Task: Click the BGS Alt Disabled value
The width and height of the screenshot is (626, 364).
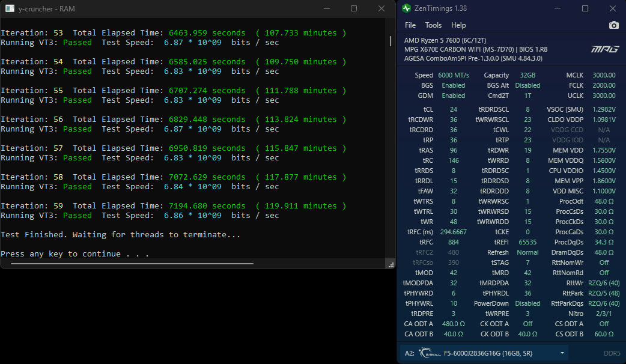Action: pos(527,85)
